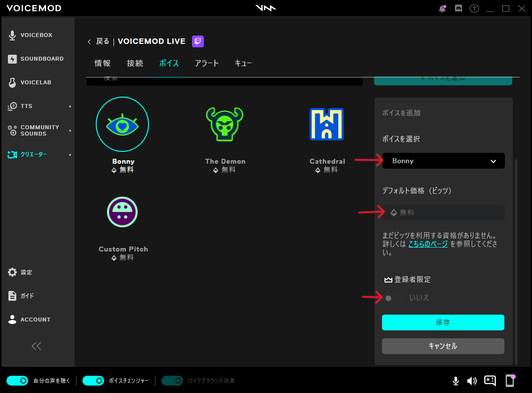Click the speaker volume icon
Image resolution: width=532 pixels, height=393 pixels.
[472, 381]
